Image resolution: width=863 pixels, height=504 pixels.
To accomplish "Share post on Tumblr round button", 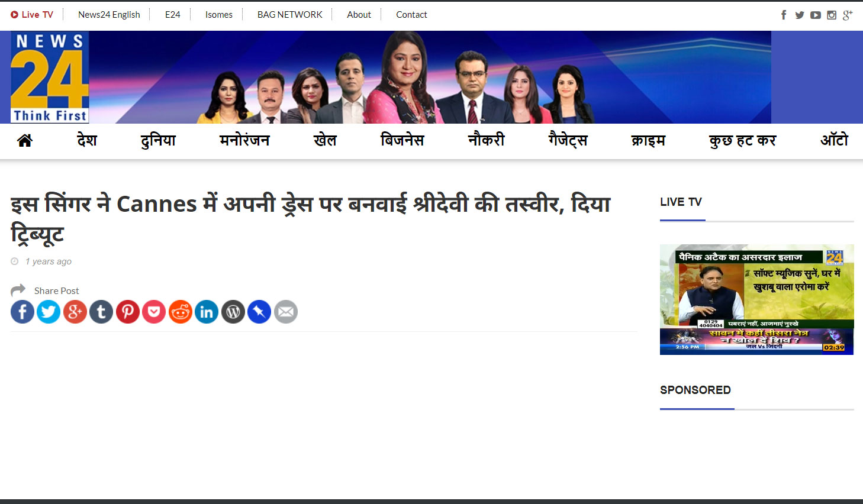I will 101,312.
